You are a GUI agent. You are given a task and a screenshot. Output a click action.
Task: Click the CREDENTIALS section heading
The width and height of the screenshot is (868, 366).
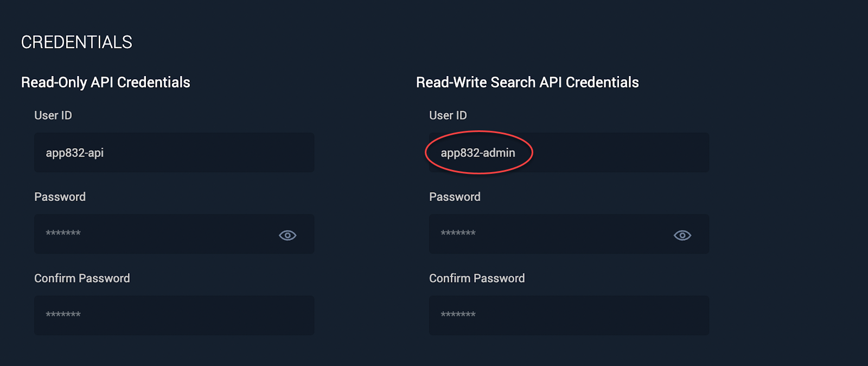pyautogui.click(x=76, y=42)
